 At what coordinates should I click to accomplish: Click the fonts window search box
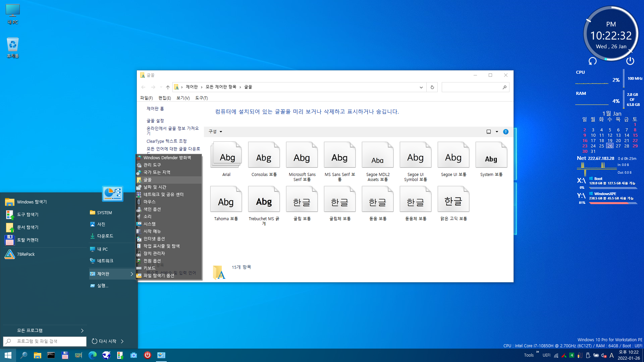click(475, 87)
